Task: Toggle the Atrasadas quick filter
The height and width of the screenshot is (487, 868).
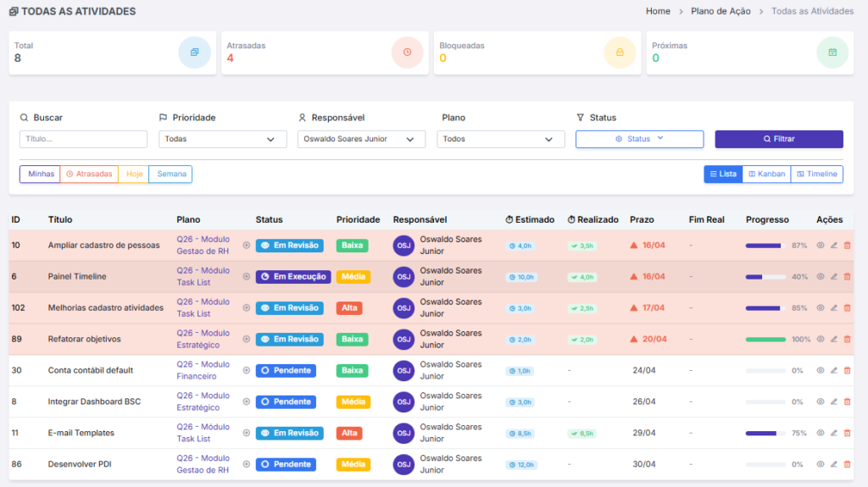Action: [x=89, y=174]
